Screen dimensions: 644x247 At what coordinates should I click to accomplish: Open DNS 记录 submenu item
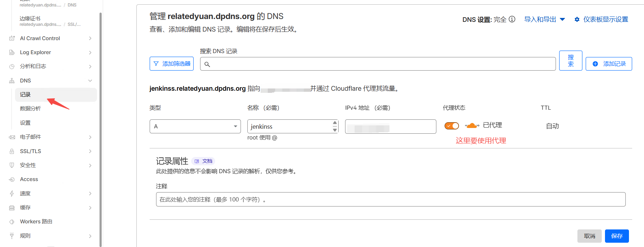[56, 95]
